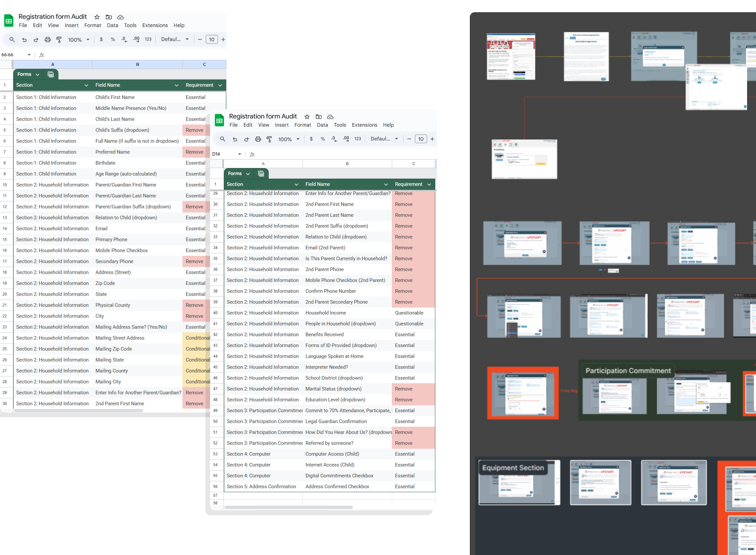Screen dimensions: 756x555
Task: Open the Extensions menu in front spreadsheet
Action: [364, 125]
